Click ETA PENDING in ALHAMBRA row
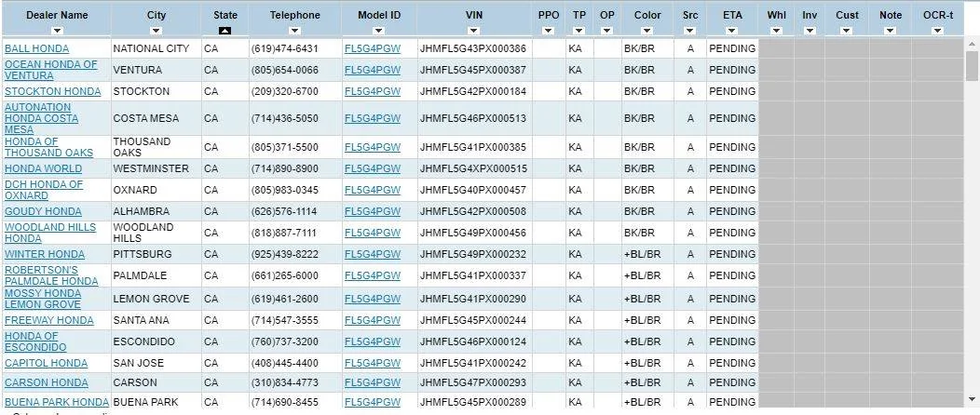Screen dimensions: 980x415 pos(732,211)
